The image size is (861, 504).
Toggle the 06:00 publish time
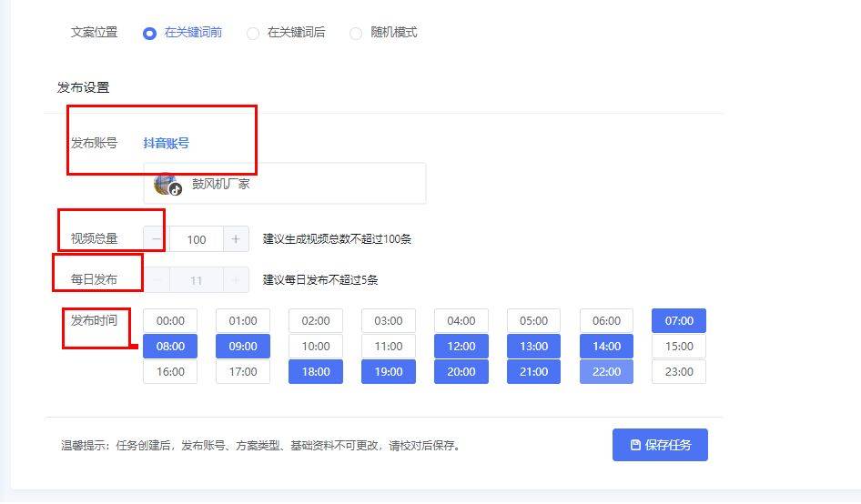click(606, 320)
